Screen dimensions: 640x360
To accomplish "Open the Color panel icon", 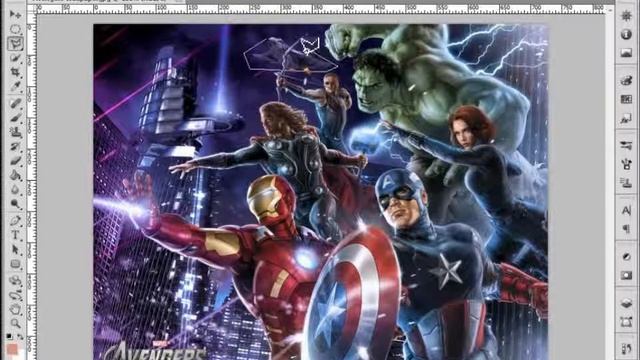I will (x=626, y=80).
